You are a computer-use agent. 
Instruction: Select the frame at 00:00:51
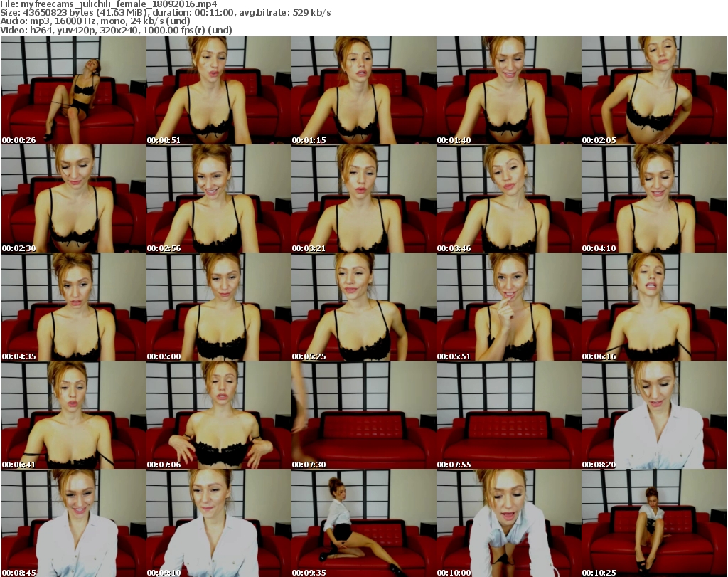218,91
